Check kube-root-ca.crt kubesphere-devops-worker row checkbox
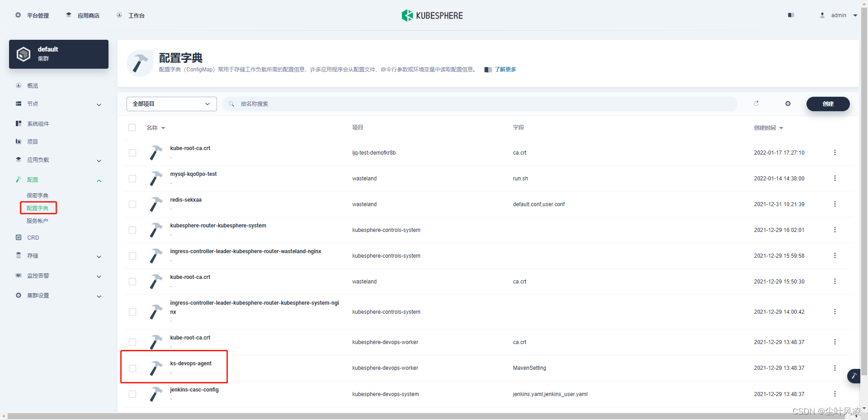This screenshot has height=420, width=868. [x=132, y=342]
